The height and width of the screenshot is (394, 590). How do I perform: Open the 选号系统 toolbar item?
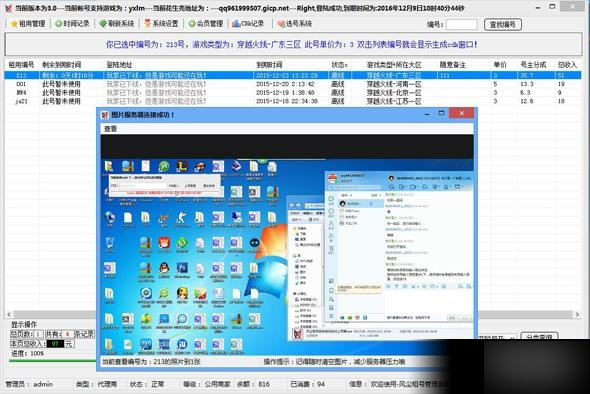pyautogui.click(x=295, y=24)
